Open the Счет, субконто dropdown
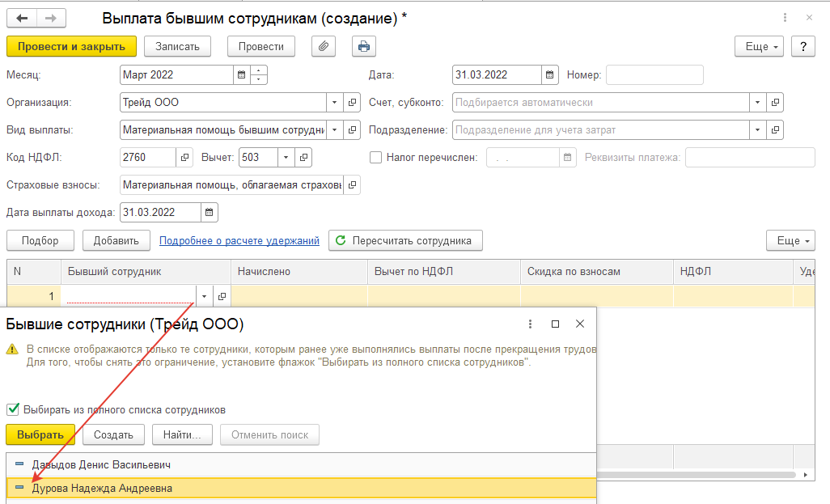 point(757,103)
